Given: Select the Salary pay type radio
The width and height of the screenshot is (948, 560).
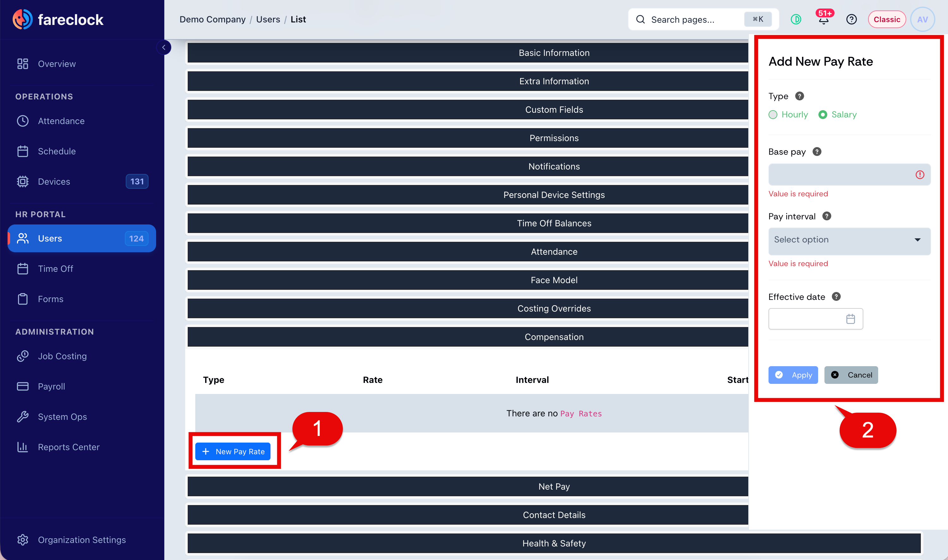Looking at the screenshot, I should pyautogui.click(x=823, y=114).
